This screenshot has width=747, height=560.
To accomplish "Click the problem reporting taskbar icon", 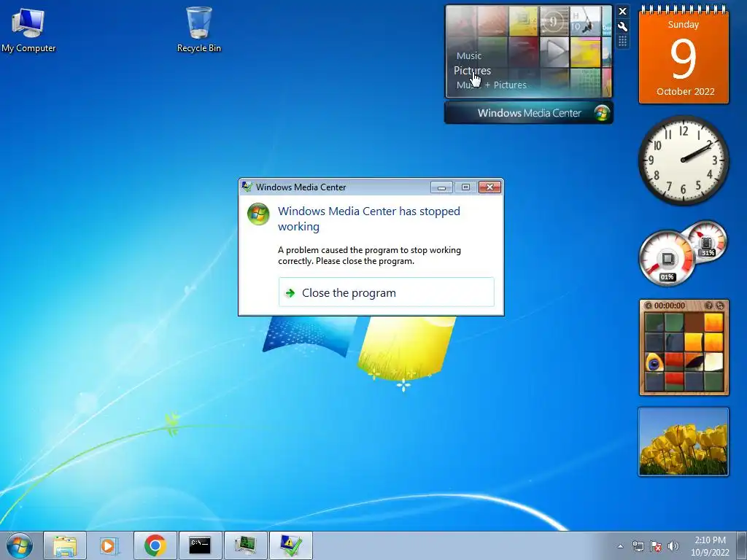I will pyautogui.click(x=290, y=545).
